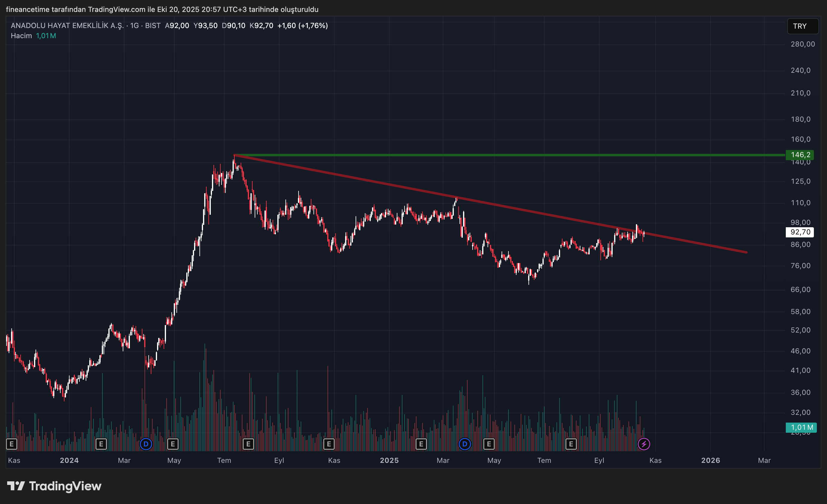This screenshot has width=827, height=504.
Task: Click the TradingView logo
Action: (x=54, y=486)
